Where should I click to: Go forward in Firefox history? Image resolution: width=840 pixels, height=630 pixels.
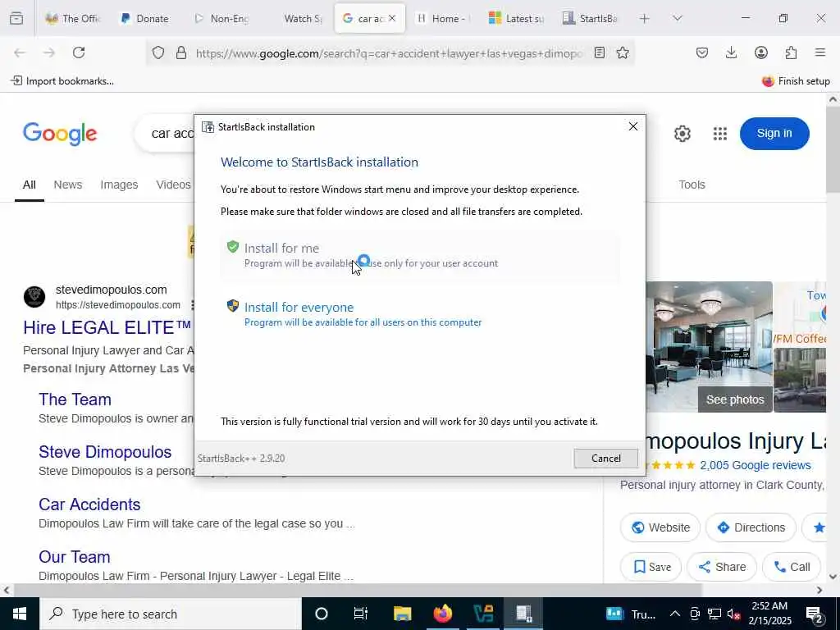click(49, 52)
